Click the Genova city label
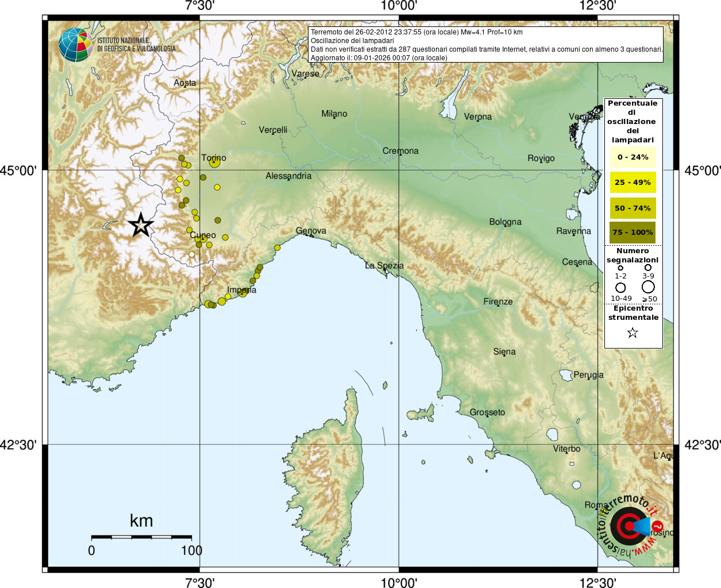Image resolution: width=721 pixels, height=588 pixels. pyautogui.click(x=311, y=231)
